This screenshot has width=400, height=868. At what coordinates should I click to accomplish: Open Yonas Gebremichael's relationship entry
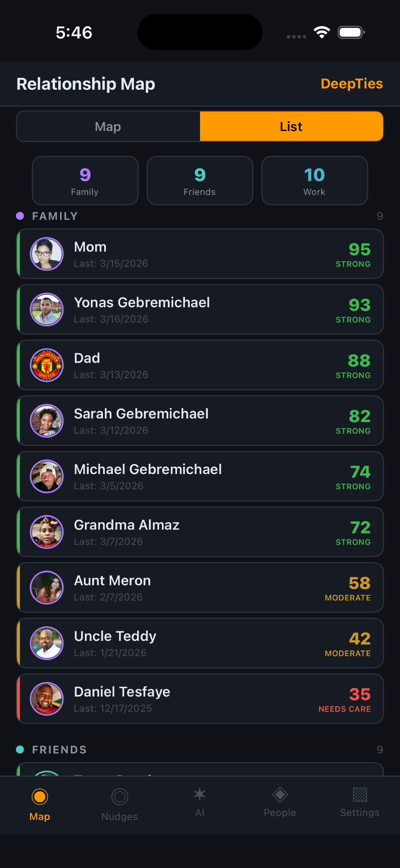(x=200, y=310)
